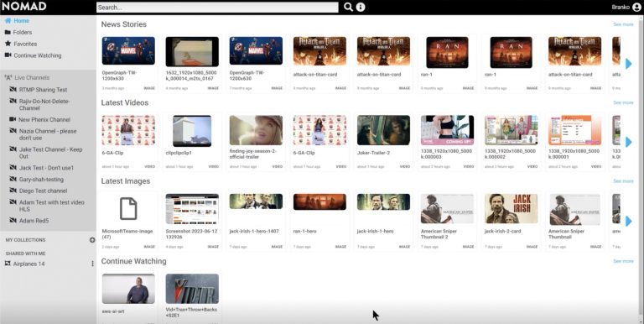This screenshot has height=324, width=644.
Task: Open the info icon beside search
Action: coord(361,7)
